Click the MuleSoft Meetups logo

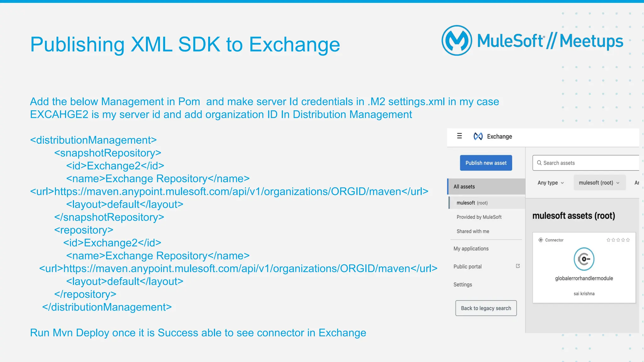click(532, 41)
